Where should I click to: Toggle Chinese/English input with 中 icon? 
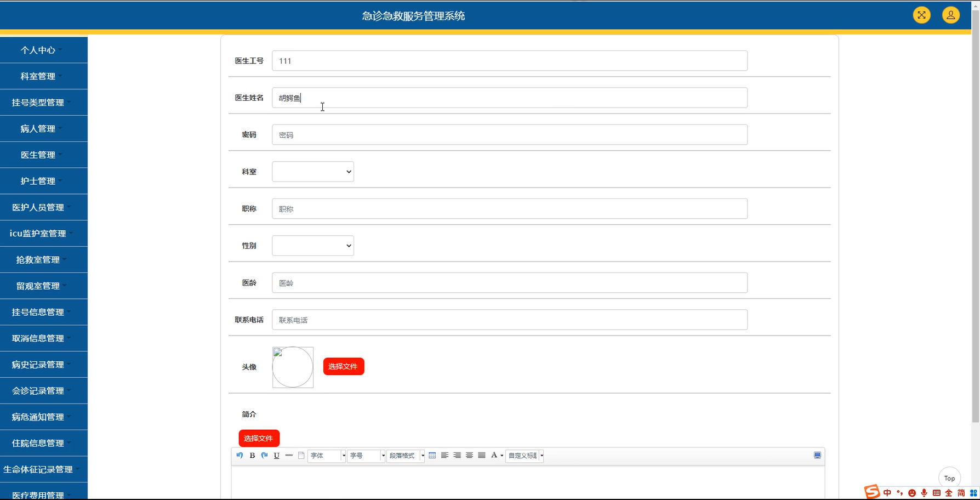[886, 492]
